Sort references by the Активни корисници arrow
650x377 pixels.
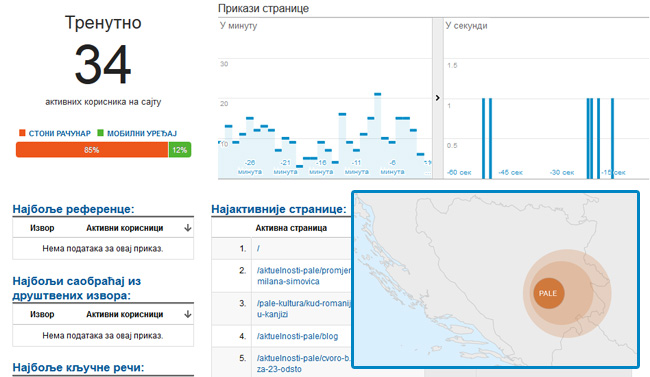click(x=188, y=228)
